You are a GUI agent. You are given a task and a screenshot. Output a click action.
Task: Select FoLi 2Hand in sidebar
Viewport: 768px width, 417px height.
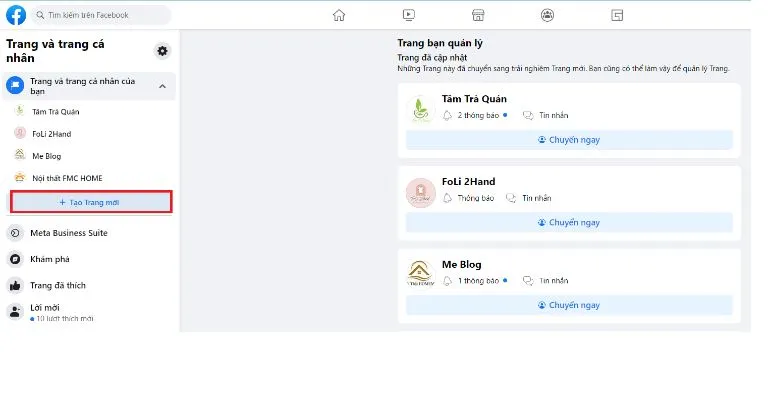(51, 134)
